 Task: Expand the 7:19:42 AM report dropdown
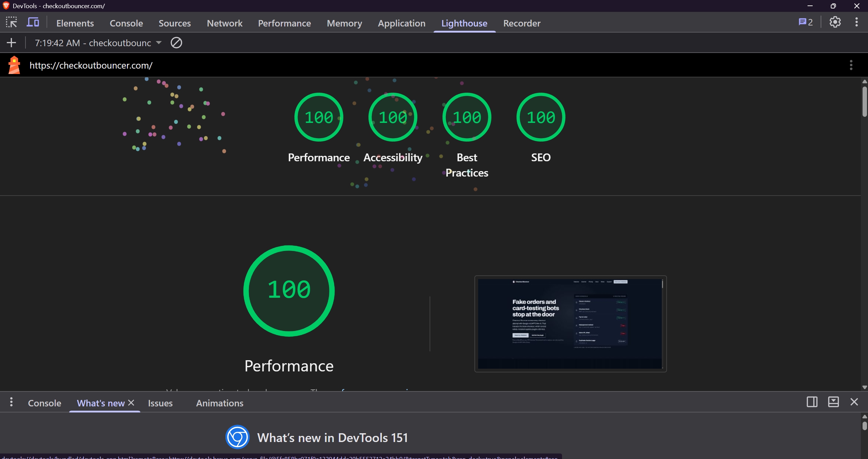click(x=98, y=43)
